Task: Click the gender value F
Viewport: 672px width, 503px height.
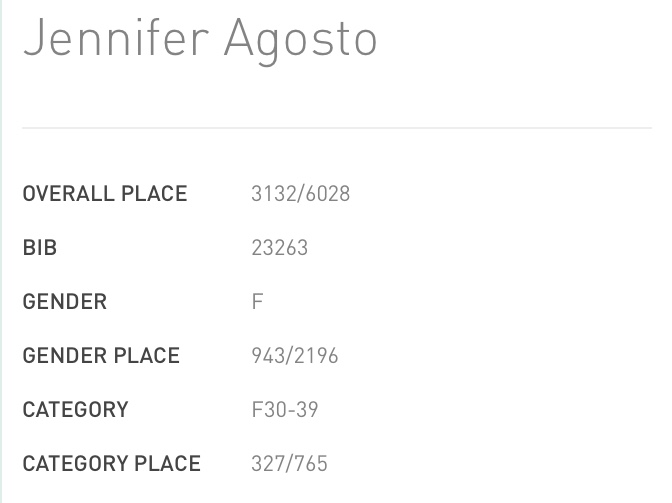Action: click(x=257, y=302)
